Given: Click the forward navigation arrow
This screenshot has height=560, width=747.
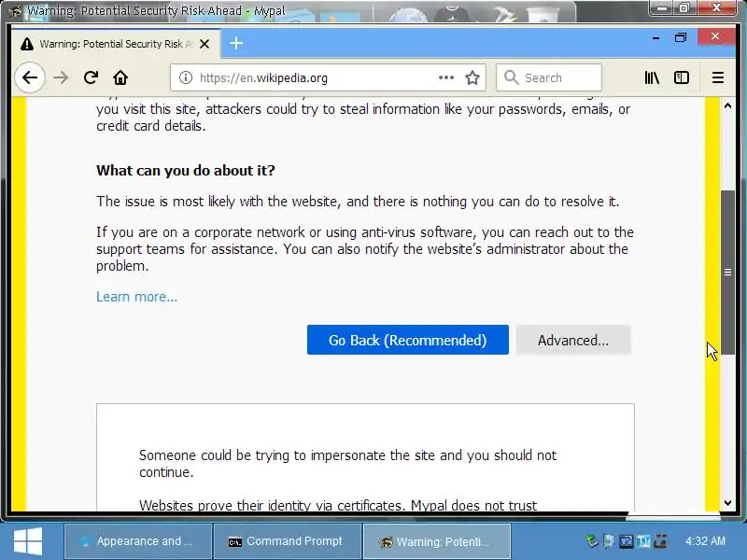Looking at the screenshot, I should [61, 77].
